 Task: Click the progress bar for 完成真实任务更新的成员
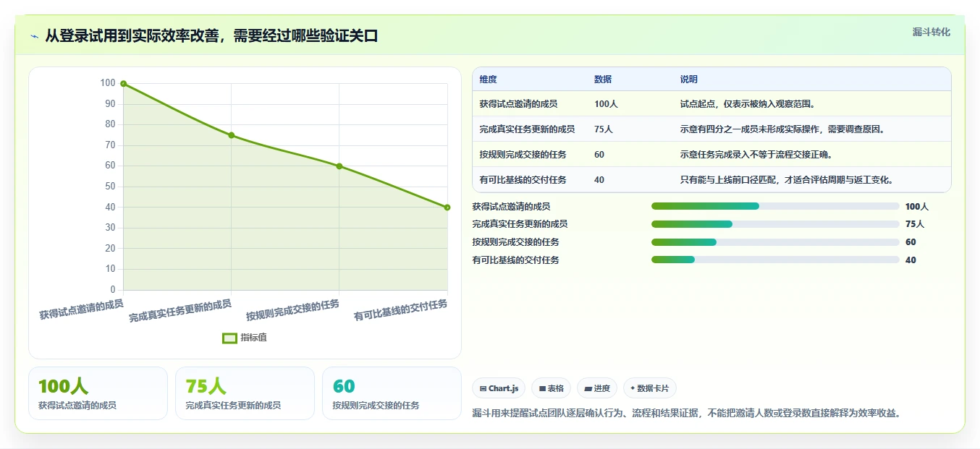775,224
